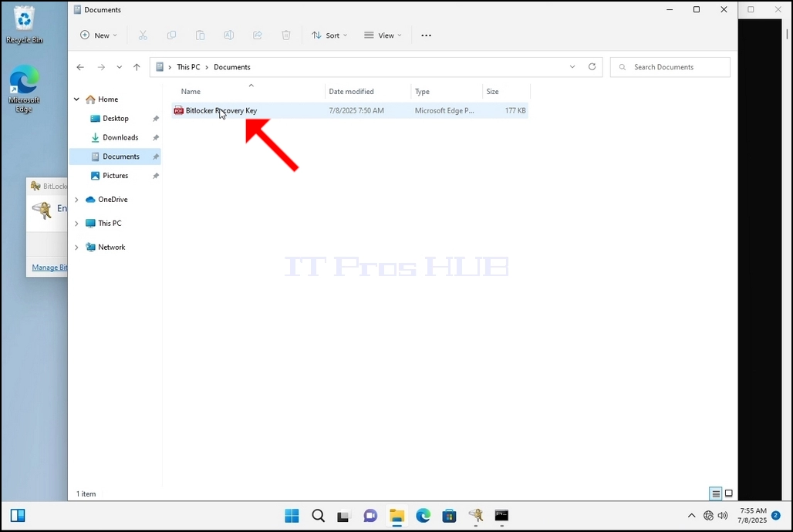
Task: Open clock and date in taskbar
Action: pos(752,515)
